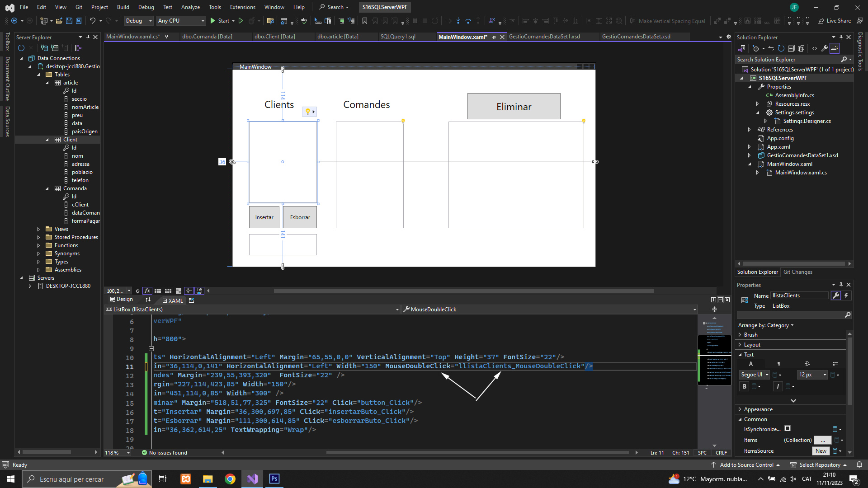Open the Build menu
Viewport: 868px width, 488px height.
click(x=123, y=7)
